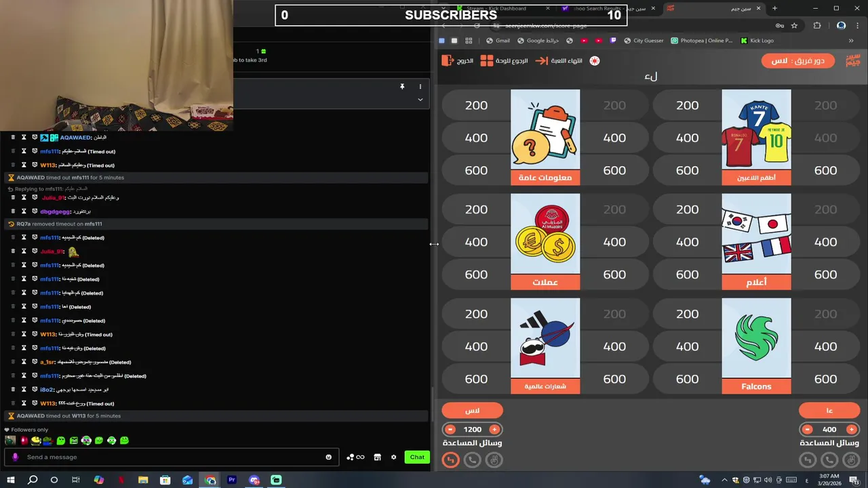868x488 pixels.
Task: Open the Kick shop storefront icon
Action: [x=378, y=457]
